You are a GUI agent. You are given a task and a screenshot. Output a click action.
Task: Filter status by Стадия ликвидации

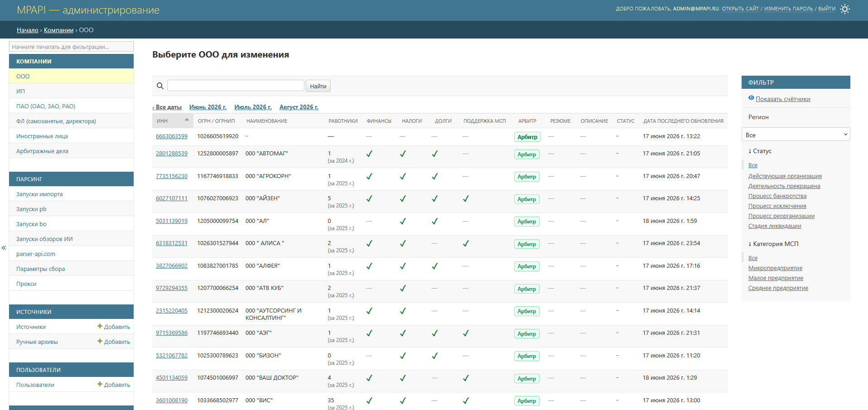click(775, 226)
